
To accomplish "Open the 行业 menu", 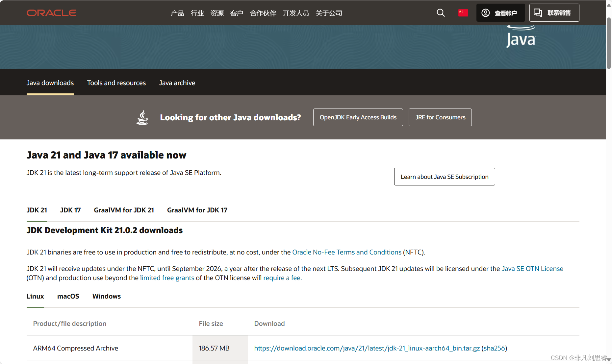I will pos(197,13).
